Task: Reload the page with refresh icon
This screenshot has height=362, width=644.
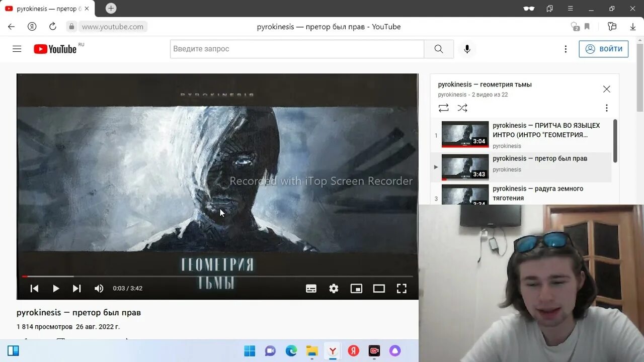Action: pyautogui.click(x=53, y=27)
